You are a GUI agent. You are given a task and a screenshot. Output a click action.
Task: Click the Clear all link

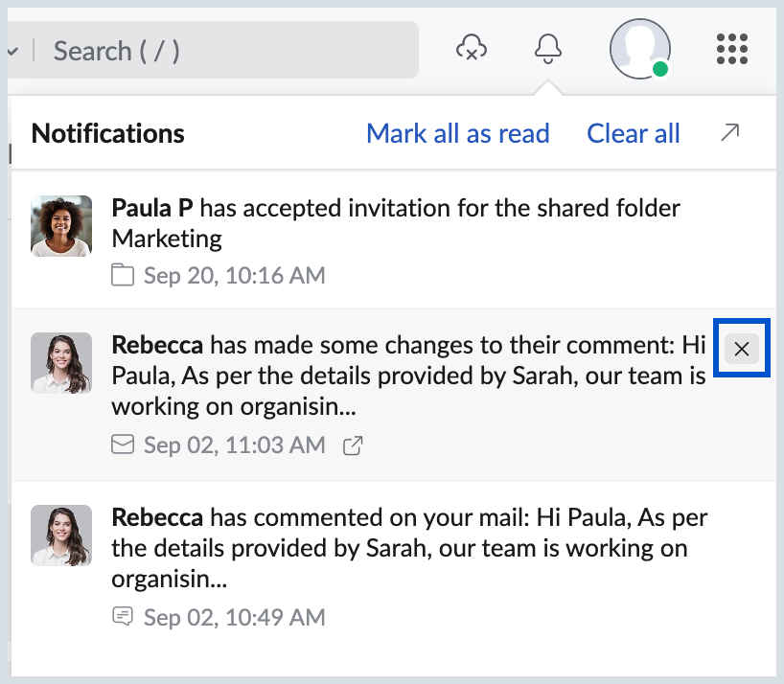coord(633,133)
